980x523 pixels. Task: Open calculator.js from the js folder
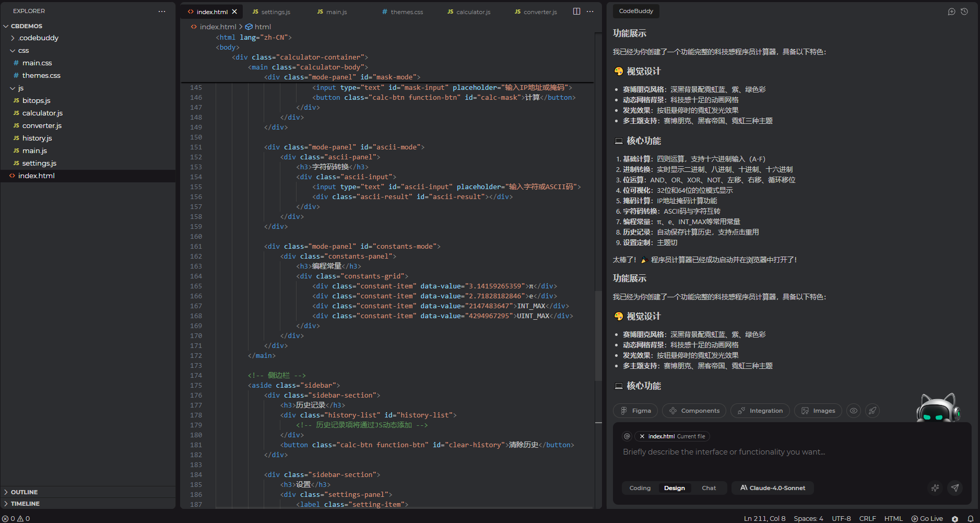(42, 113)
